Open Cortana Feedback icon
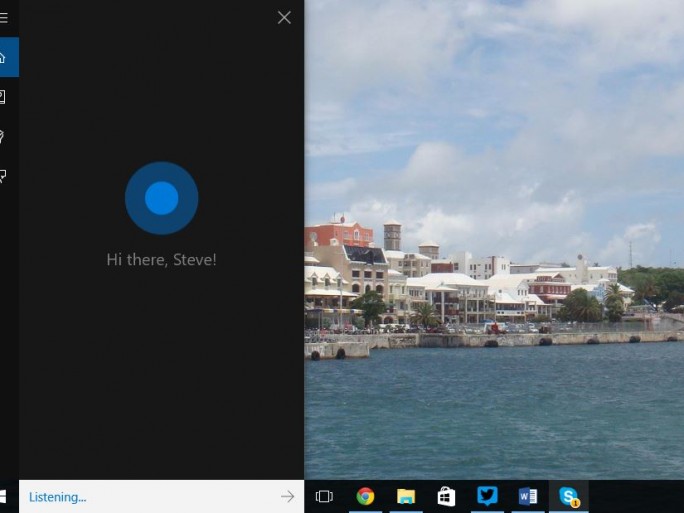This screenshot has width=684, height=513. [3, 176]
